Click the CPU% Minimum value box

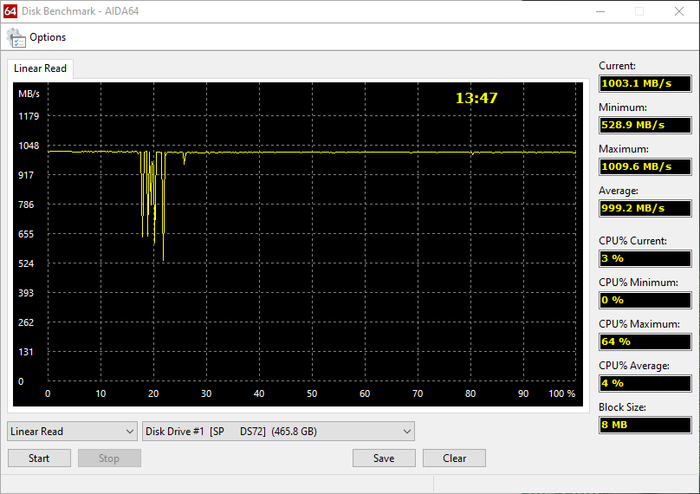click(x=644, y=300)
